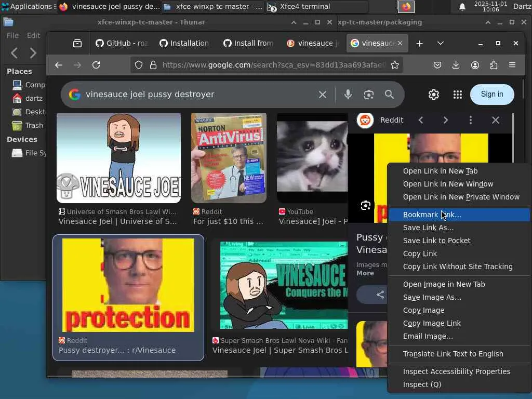
Task: Switch to the GitHub - roz tab
Action: [122, 43]
